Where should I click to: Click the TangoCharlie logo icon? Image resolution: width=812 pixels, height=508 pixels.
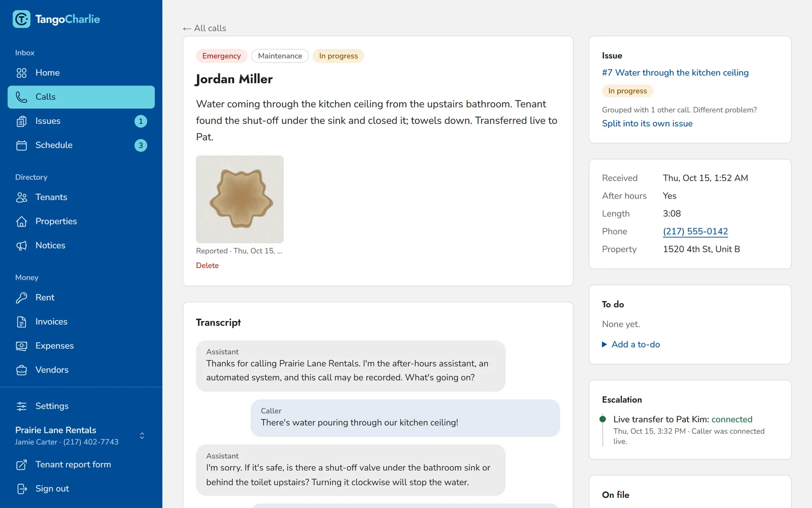tap(21, 19)
